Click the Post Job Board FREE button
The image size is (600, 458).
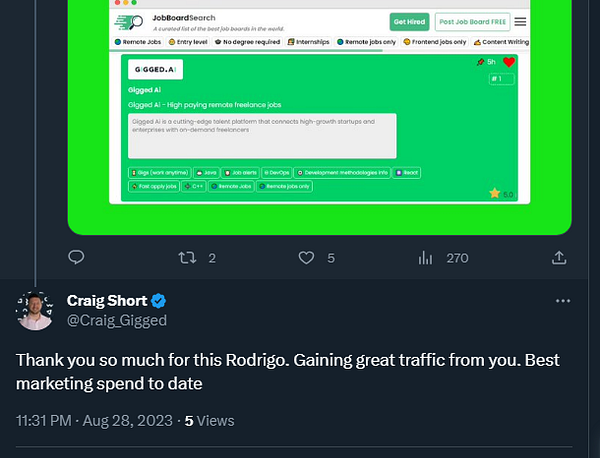pos(472,22)
